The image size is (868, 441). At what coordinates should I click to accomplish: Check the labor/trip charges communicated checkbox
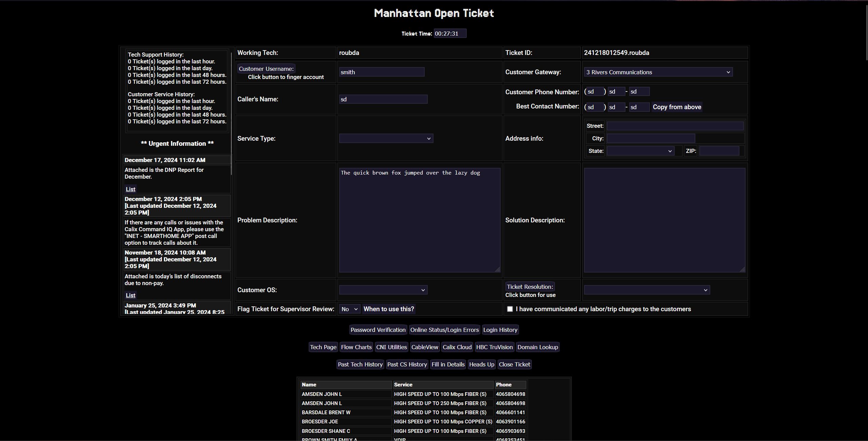tap(510, 309)
